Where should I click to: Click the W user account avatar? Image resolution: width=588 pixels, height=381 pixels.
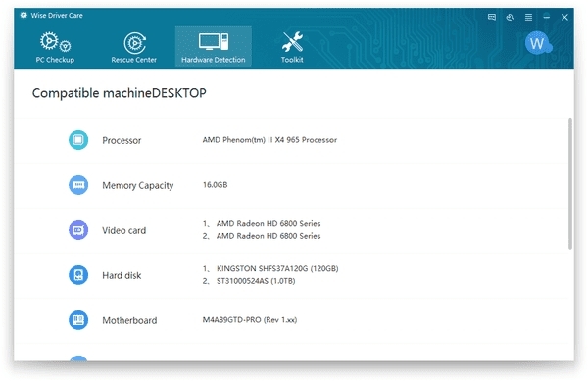click(x=537, y=43)
